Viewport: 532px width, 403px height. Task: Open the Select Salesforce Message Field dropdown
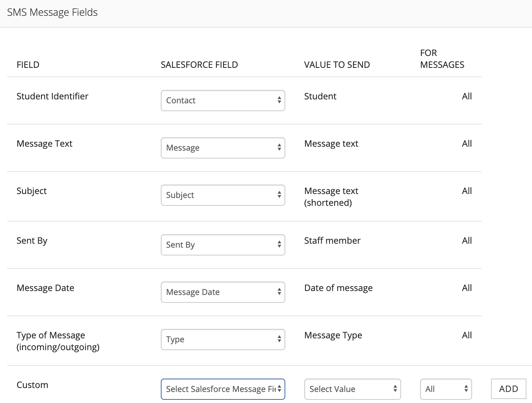coord(223,389)
